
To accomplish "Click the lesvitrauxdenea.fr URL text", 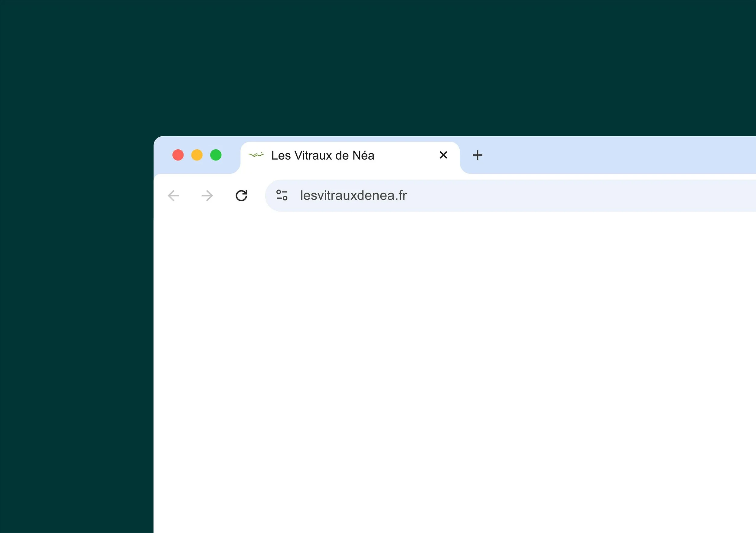I will pos(353,196).
